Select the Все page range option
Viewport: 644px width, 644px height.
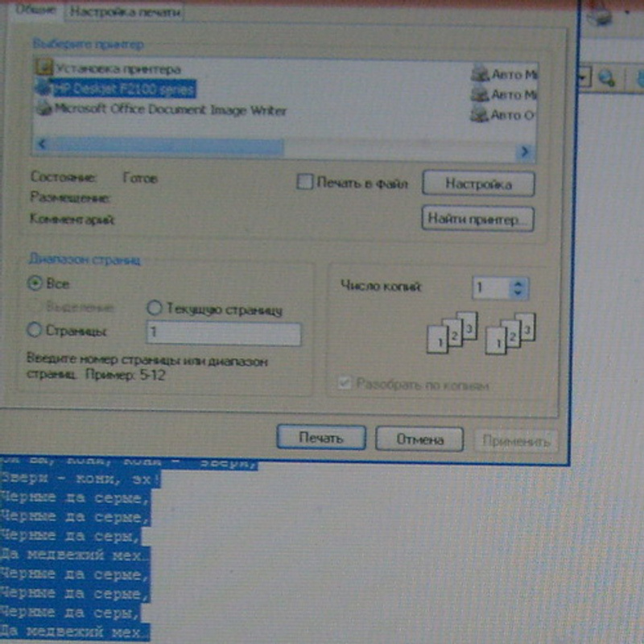[x=35, y=283]
